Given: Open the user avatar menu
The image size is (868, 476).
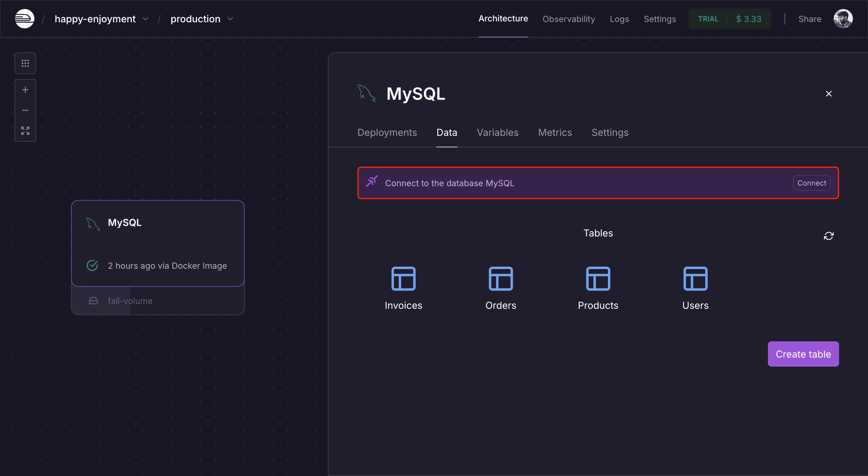Looking at the screenshot, I should pos(843,19).
